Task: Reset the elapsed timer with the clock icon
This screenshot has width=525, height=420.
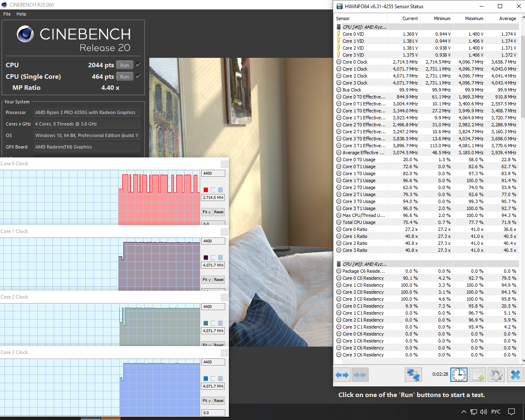Action: click(x=459, y=374)
